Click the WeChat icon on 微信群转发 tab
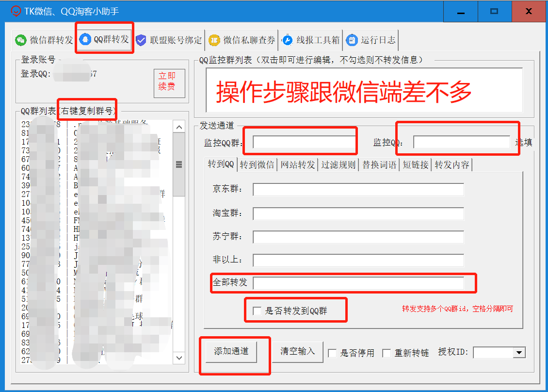Screen dimensions: 548x392 [21, 40]
